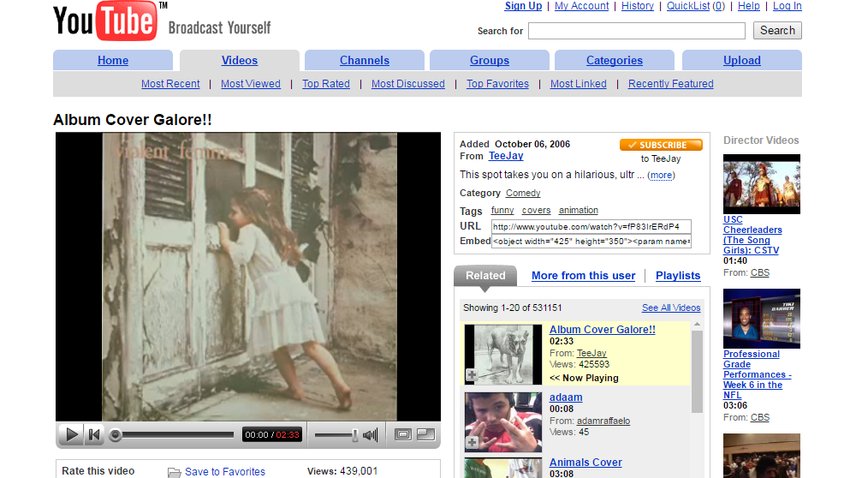Image resolution: width=850 pixels, height=478 pixels.
Task: Select the Embed code field
Action: [591, 241]
